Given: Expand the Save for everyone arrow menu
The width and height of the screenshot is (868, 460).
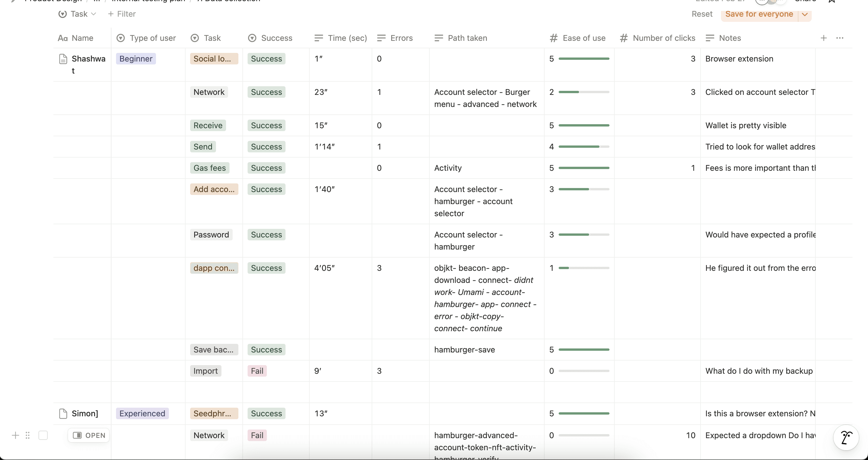Looking at the screenshot, I should 805,14.
